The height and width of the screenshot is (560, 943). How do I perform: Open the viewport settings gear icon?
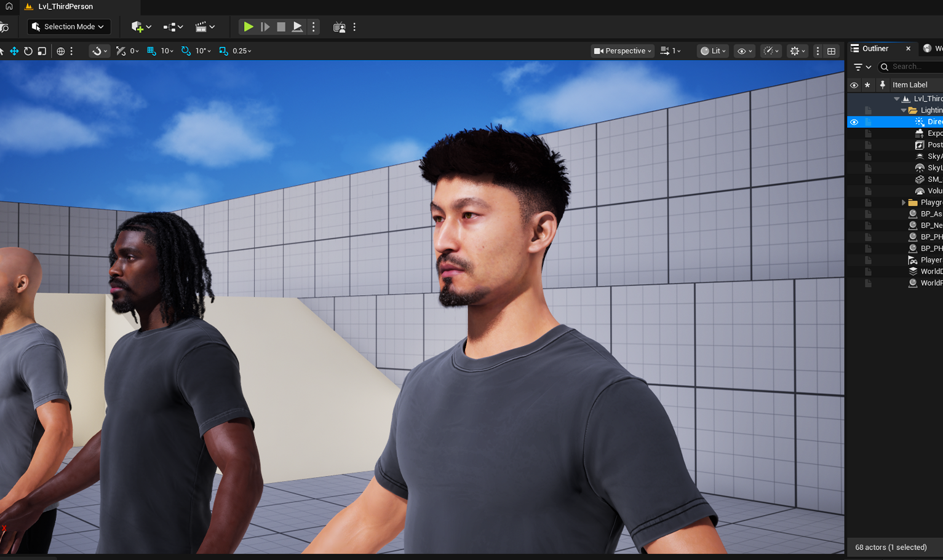tap(795, 51)
